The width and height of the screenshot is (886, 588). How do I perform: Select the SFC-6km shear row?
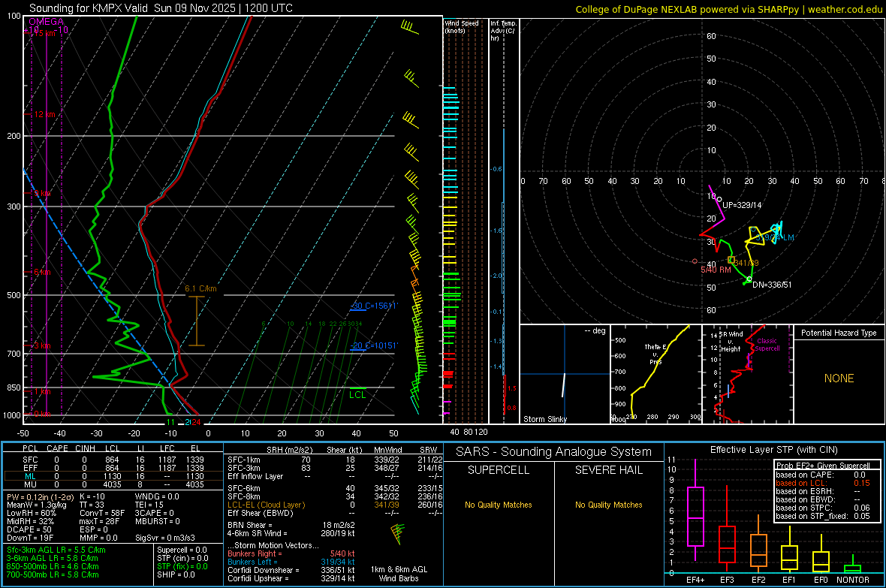pos(335,488)
